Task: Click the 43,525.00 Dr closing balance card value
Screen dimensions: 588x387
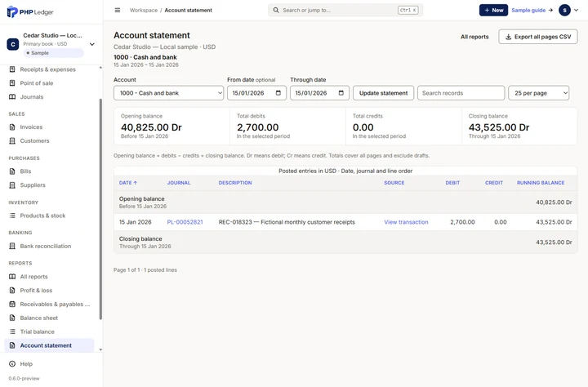Action: click(x=499, y=127)
